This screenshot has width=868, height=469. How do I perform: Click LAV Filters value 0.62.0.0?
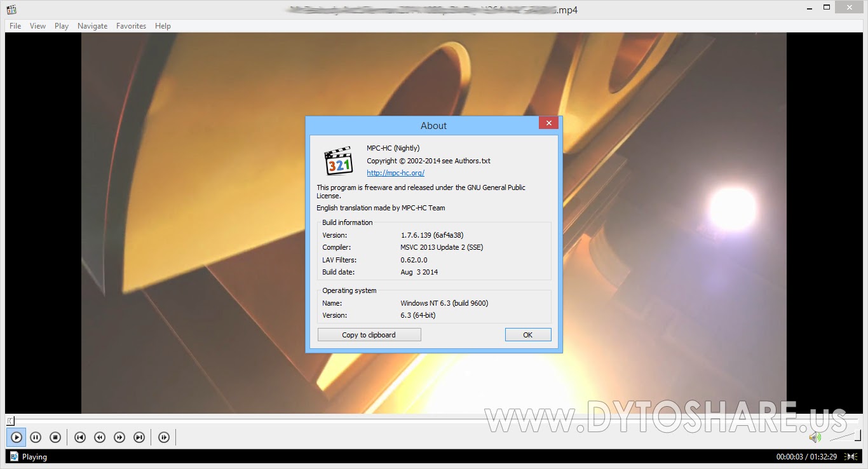(414, 260)
